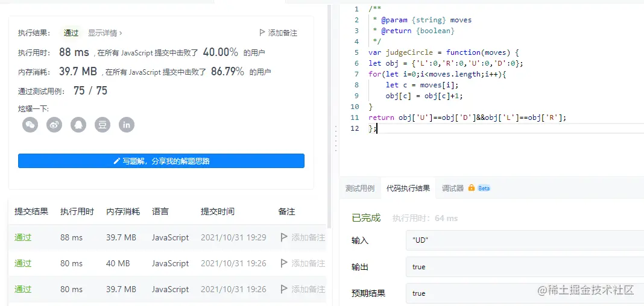Click the 输入 field showing "UD"
Viewport: 644px width, 306px height.
tap(525, 240)
